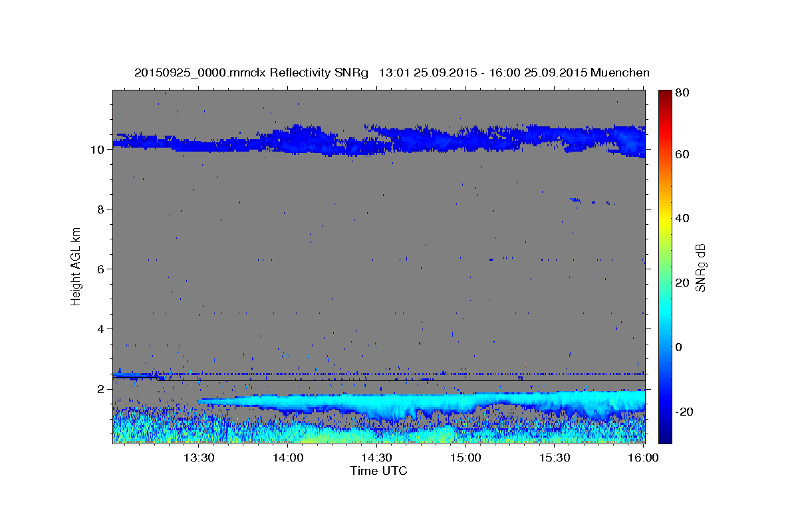Image resolution: width=798 pixels, height=532 pixels.
Task: Click the 'SNRg dB' colorbar label
Action: (701, 267)
